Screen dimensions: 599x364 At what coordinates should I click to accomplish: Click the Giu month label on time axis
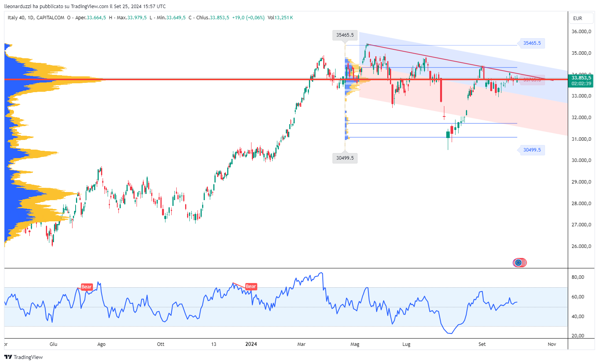pos(54,344)
